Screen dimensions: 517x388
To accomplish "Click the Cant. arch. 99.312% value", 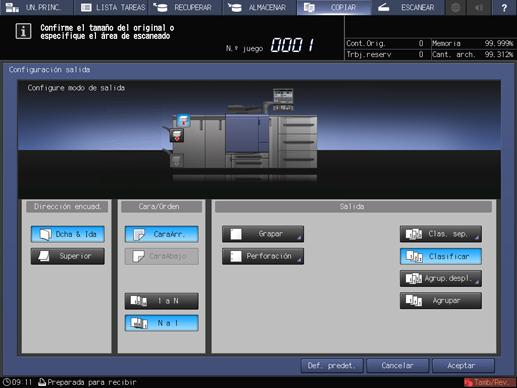I will [x=499, y=54].
